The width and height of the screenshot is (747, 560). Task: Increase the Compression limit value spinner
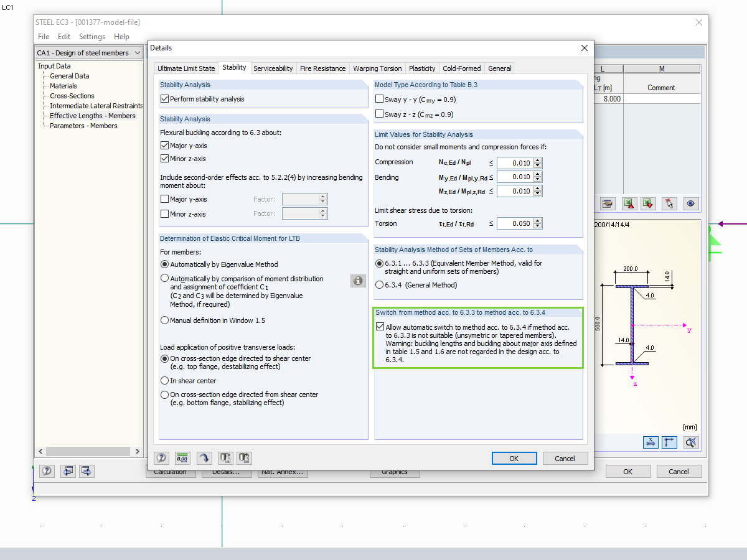coord(538,160)
